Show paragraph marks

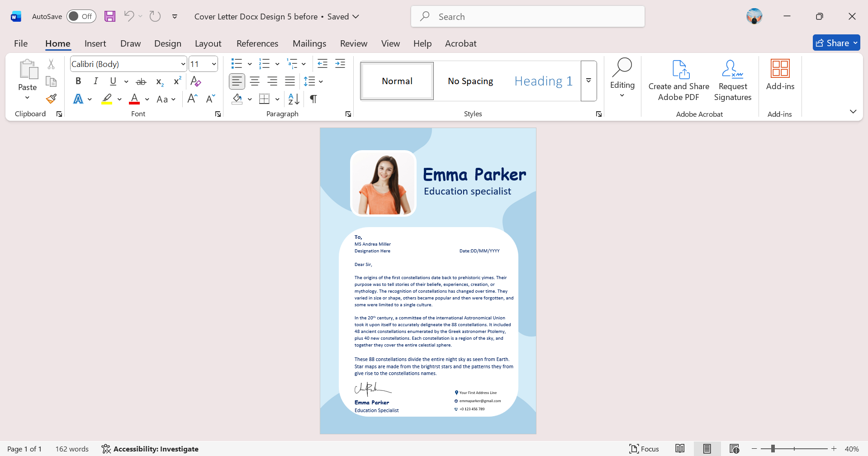(x=313, y=99)
